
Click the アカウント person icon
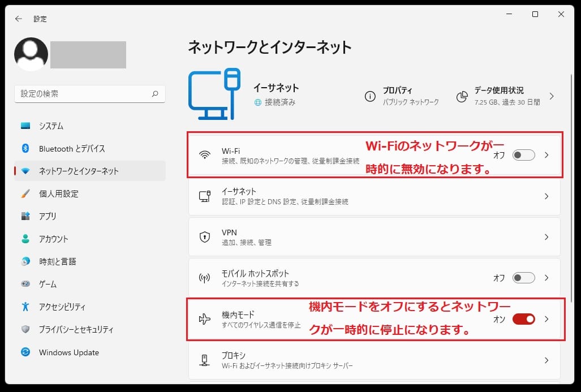point(25,239)
